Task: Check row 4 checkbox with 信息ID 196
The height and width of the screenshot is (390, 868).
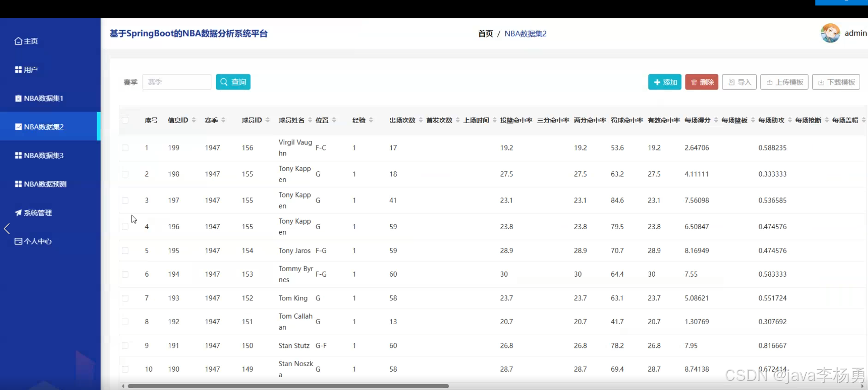Action: point(125,227)
